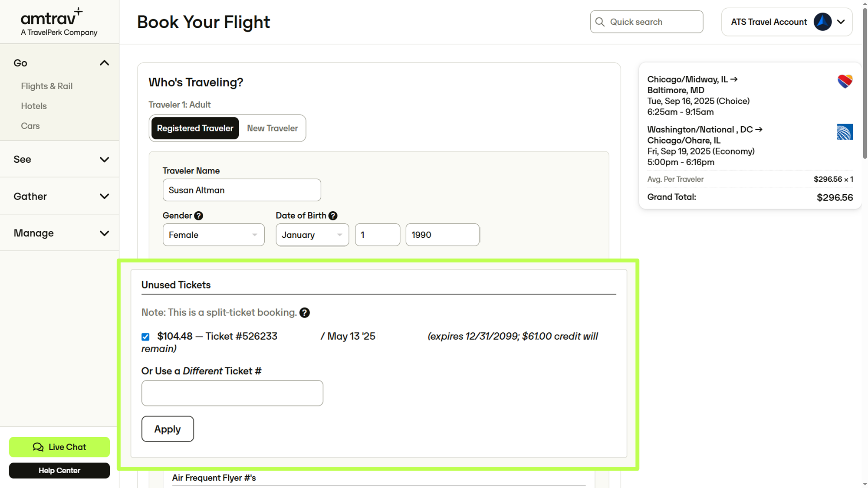This screenshot has height=488, width=868.
Task: Click the birth year field
Action: click(x=442, y=235)
